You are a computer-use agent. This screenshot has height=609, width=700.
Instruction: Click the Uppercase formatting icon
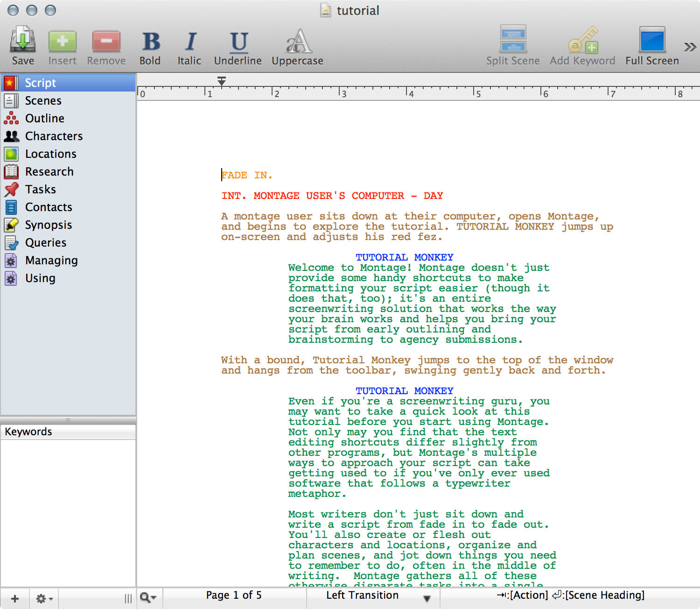pos(298,41)
